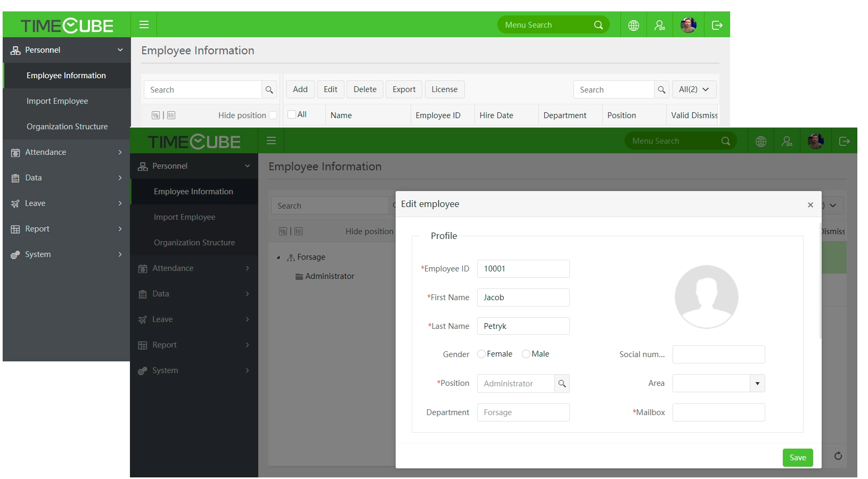Open the user avatar photo in top header
Image resolution: width=868 pixels, height=479 pixels.
pyautogui.click(x=689, y=25)
